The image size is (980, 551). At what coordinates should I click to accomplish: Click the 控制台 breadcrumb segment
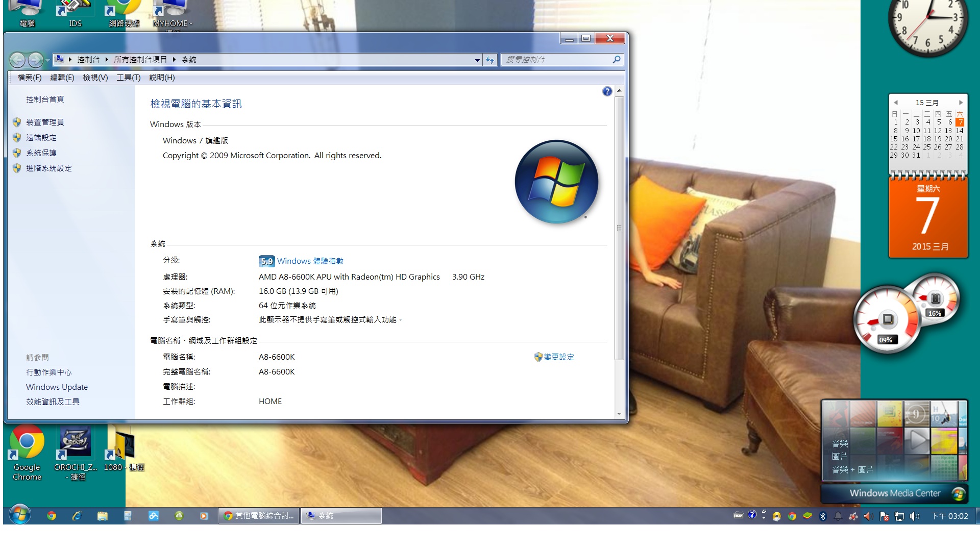coord(88,60)
